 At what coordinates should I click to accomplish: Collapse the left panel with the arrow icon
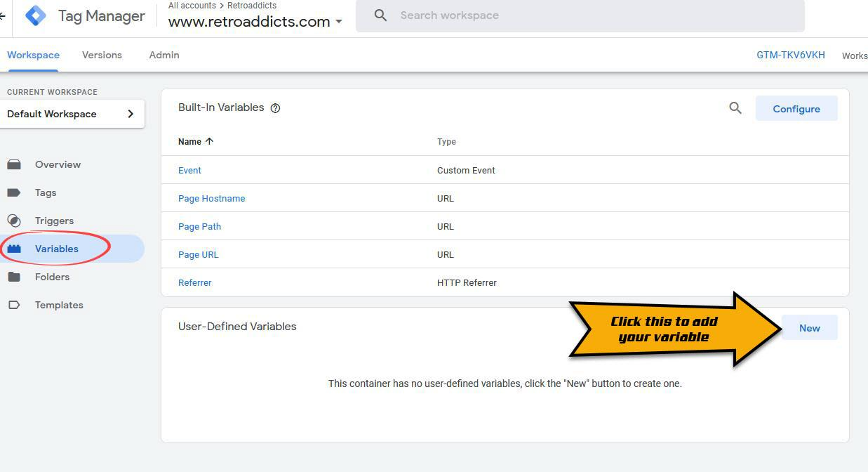coord(4,15)
